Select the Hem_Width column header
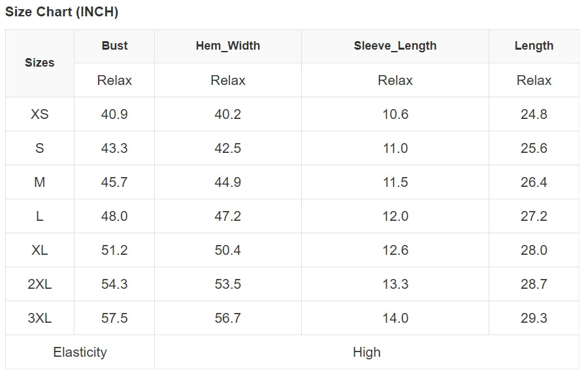The height and width of the screenshot is (377, 588). pyautogui.click(x=228, y=46)
